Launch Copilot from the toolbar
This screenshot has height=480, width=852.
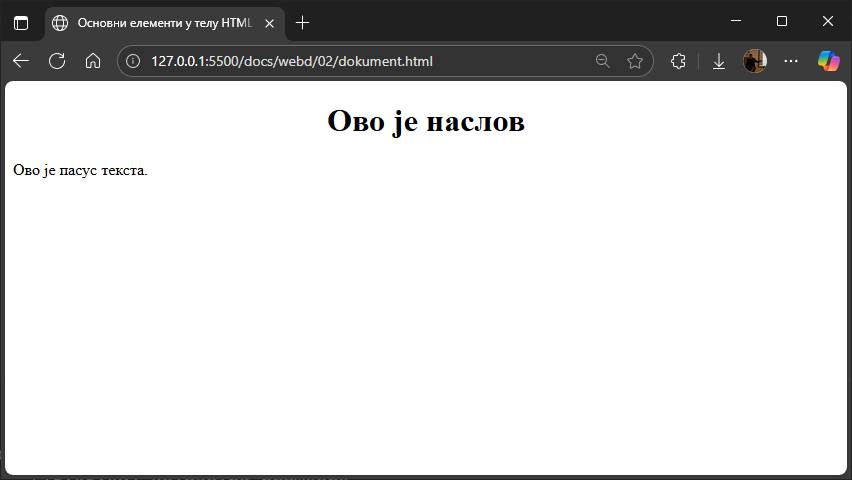[828, 61]
